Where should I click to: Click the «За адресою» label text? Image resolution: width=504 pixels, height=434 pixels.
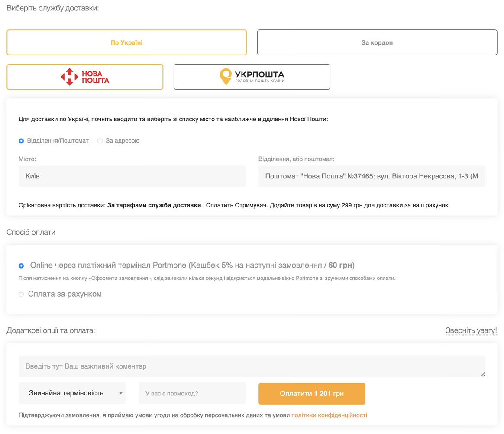pos(123,141)
